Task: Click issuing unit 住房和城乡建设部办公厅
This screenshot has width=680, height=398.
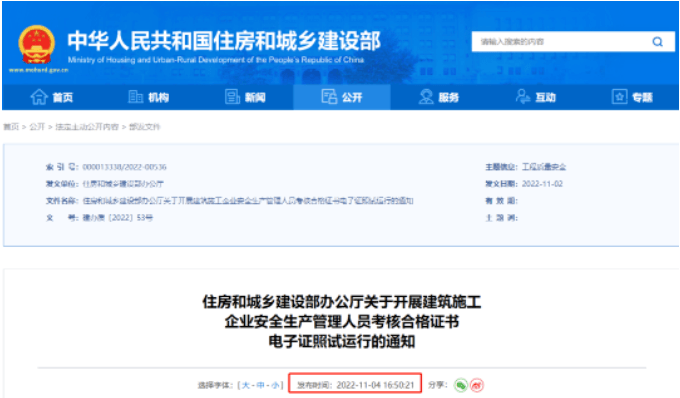Action: tap(123, 184)
